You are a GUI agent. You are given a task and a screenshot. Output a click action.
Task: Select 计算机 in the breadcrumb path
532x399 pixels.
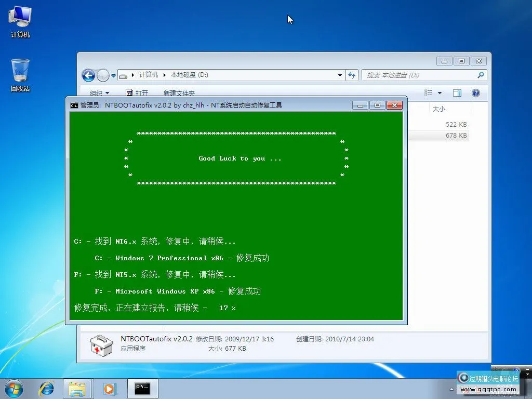(149, 75)
